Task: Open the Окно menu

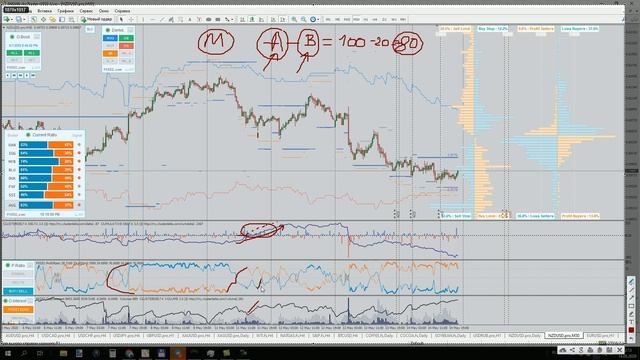Action: coord(104,11)
